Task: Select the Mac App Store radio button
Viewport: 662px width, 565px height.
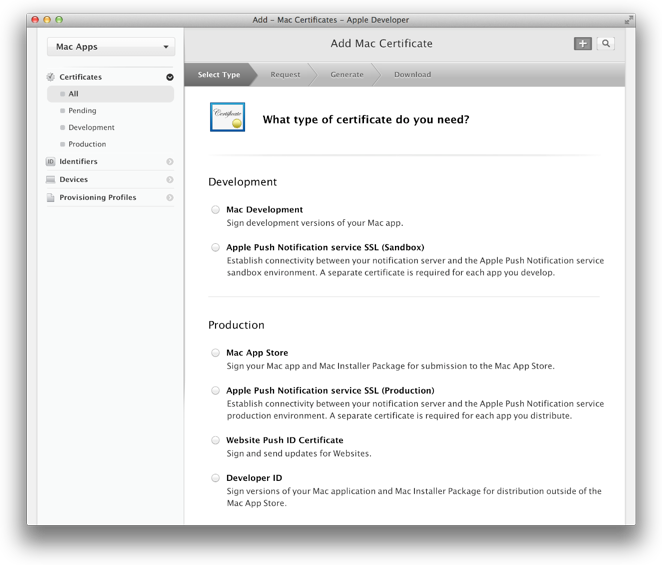Action: 215,353
